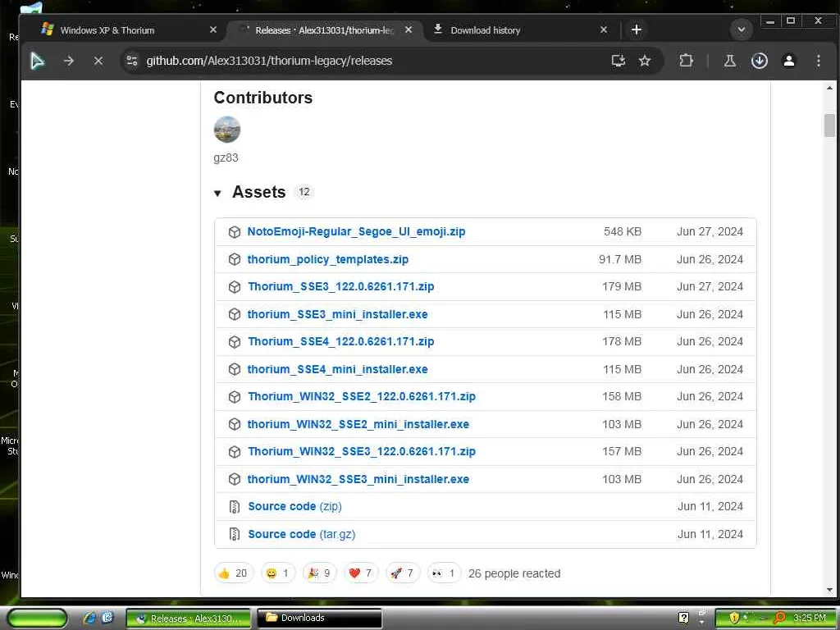Image resolution: width=840 pixels, height=630 pixels.
Task: Toggle the rocket reaction with 7
Action: (x=402, y=573)
